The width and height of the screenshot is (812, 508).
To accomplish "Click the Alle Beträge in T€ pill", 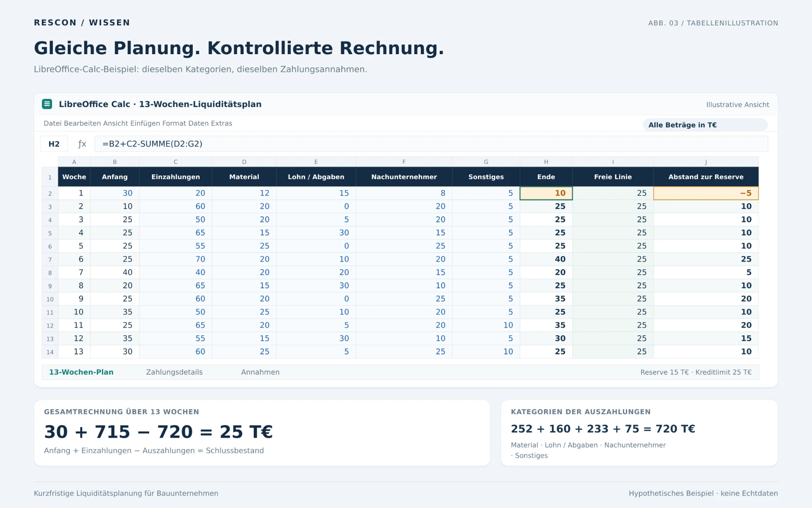I will pos(705,125).
